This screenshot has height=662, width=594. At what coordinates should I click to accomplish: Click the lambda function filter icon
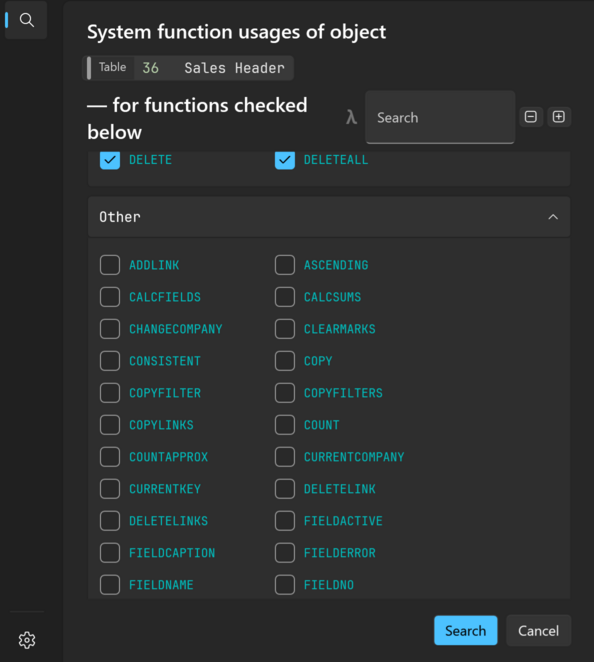coord(351,117)
